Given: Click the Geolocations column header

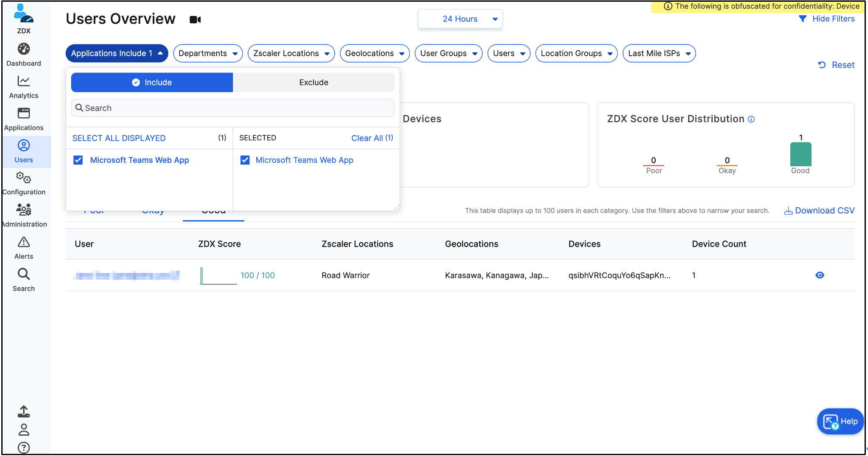Looking at the screenshot, I should tap(472, 244).
